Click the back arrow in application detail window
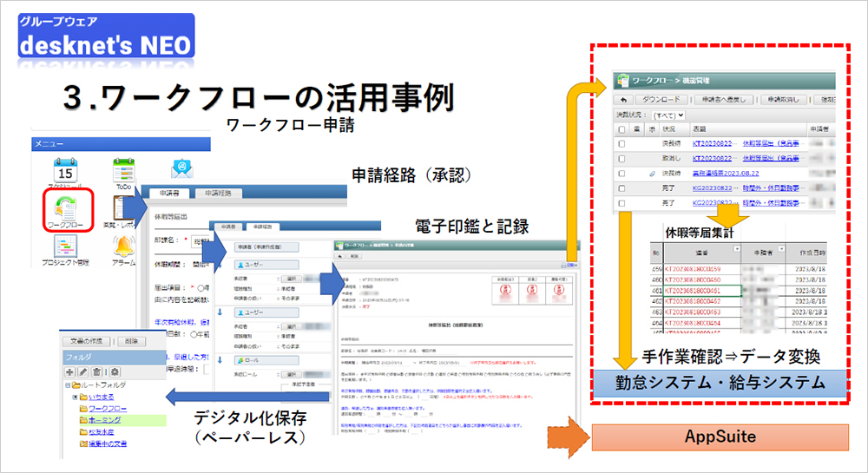Viewport: 868px width, 473px height. tap(340, 256)
